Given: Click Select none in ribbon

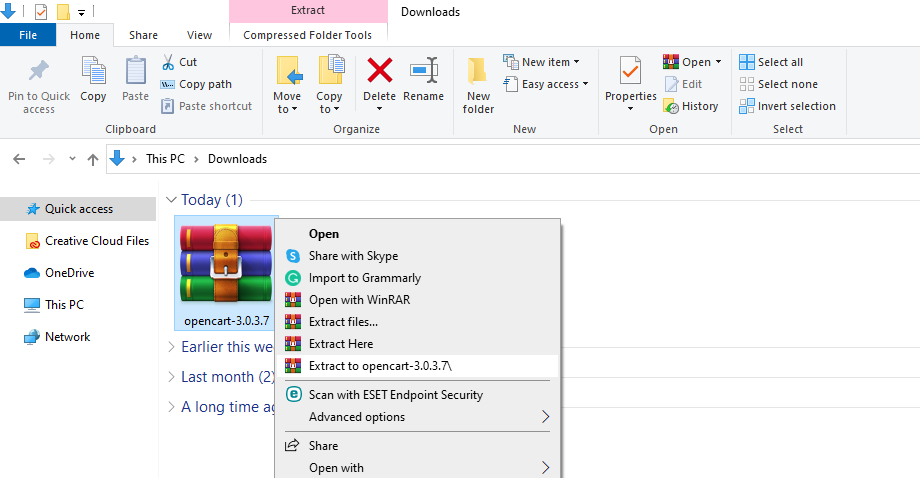Looking at the screenshot, I should click(779, 84).
